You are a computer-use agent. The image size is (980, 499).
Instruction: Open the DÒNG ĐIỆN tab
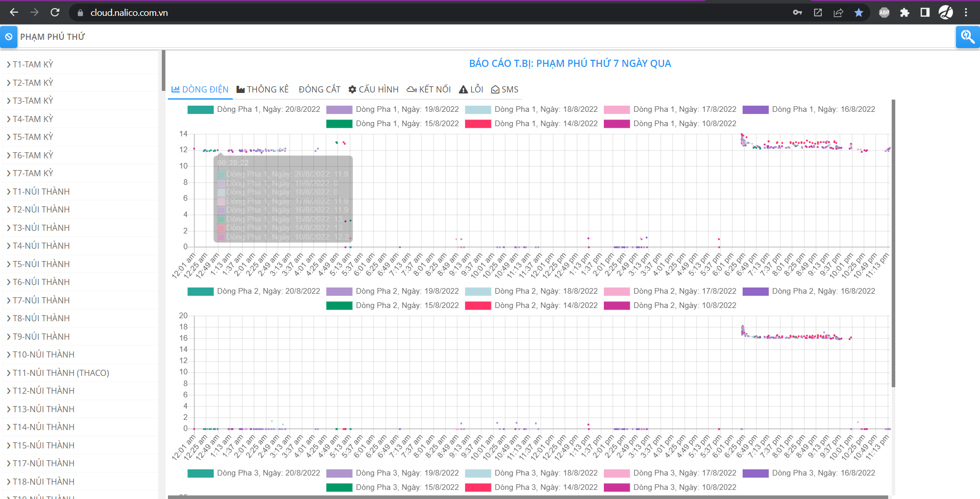pyautogui.click(x=200, y=89)
